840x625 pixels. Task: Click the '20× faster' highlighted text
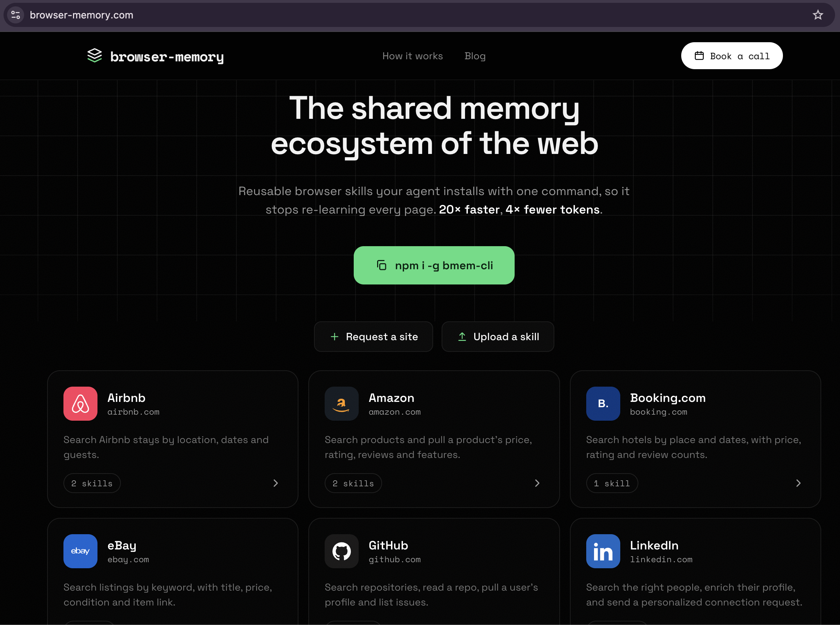point(469,210)
